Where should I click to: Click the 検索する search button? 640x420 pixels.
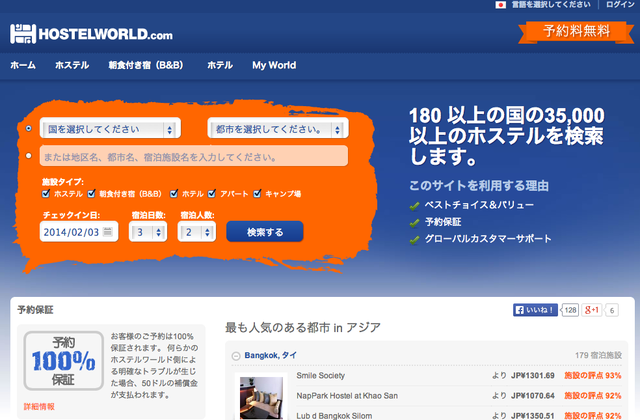[x=264, y=232]
